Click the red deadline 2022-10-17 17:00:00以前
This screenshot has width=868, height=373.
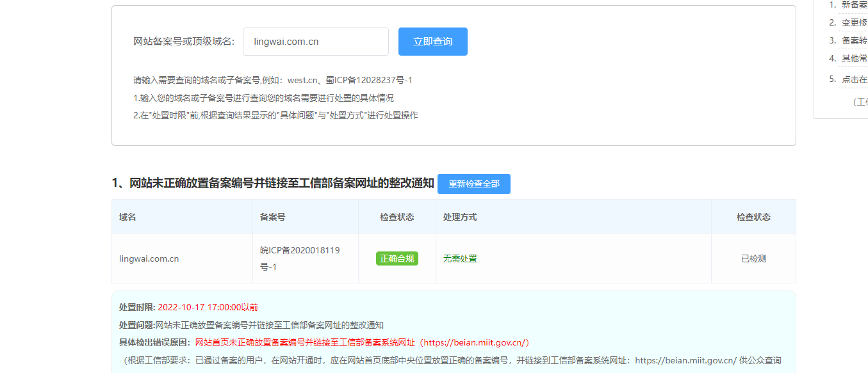click(x=208, y=307)
